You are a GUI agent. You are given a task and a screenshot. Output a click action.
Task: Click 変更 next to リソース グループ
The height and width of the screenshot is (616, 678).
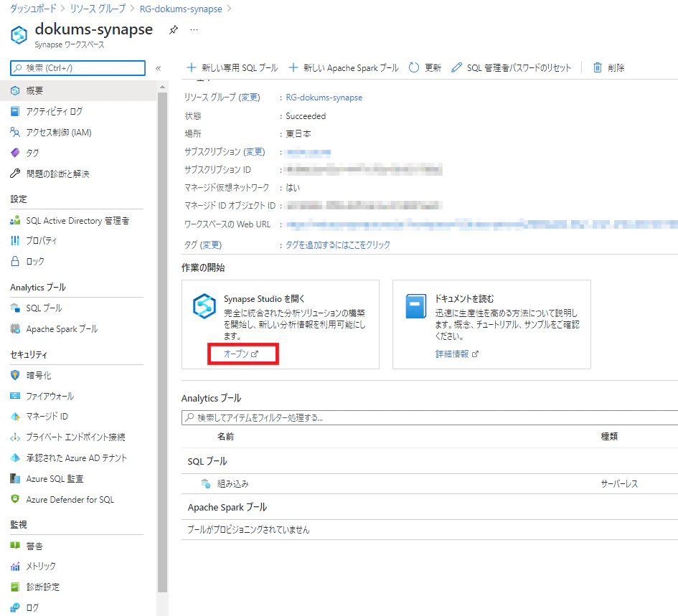(x=250, y=98)
